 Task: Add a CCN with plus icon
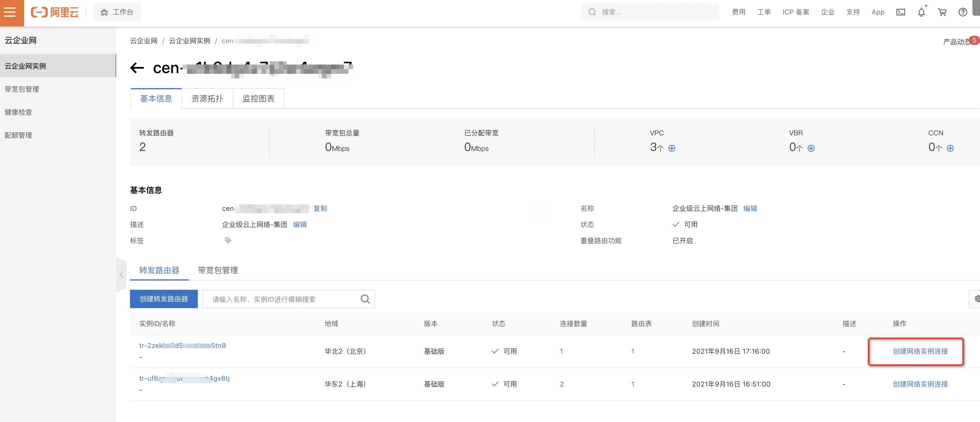(x=950, y=148)
